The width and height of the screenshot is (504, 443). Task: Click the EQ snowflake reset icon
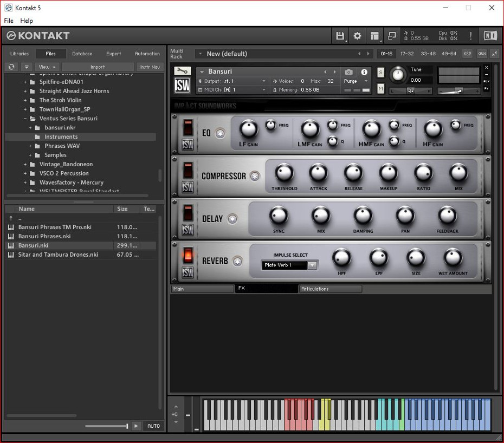click(220, 133)
